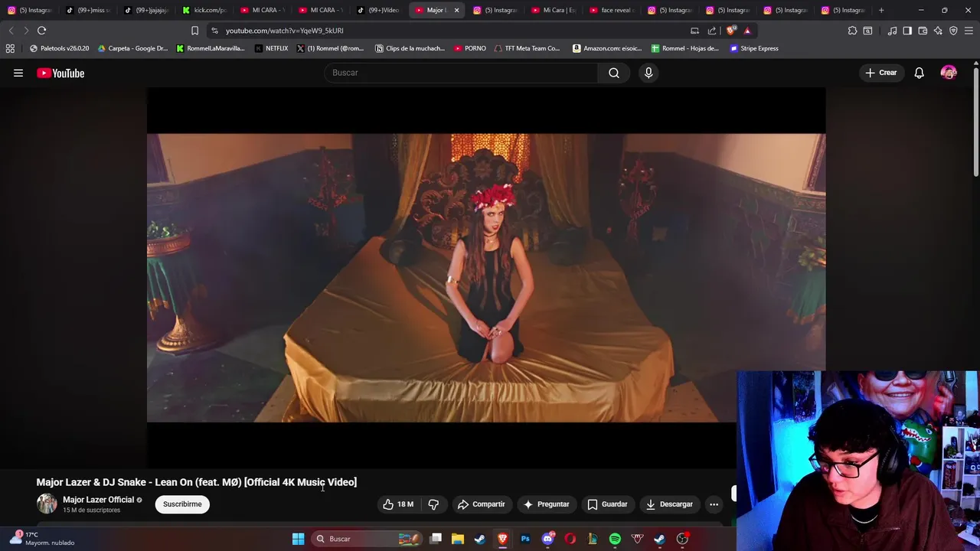This screenshot has height=551, width=980.
Task: Open Paletools v26.0.20 bookmark
Action: click(x=59, y=48)
